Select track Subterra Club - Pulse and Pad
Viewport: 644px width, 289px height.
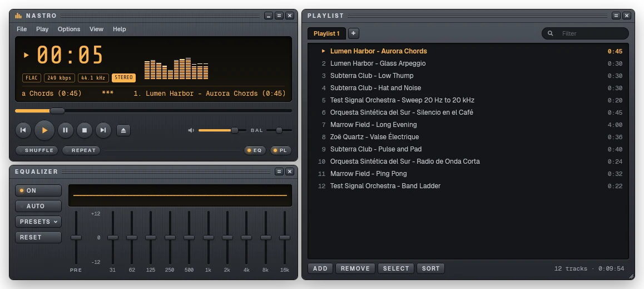[468, 149]
